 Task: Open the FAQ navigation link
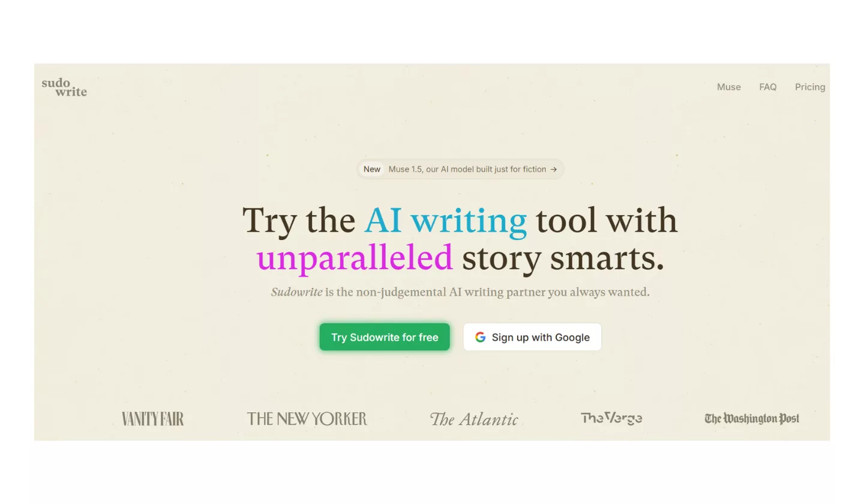[767, 87]
